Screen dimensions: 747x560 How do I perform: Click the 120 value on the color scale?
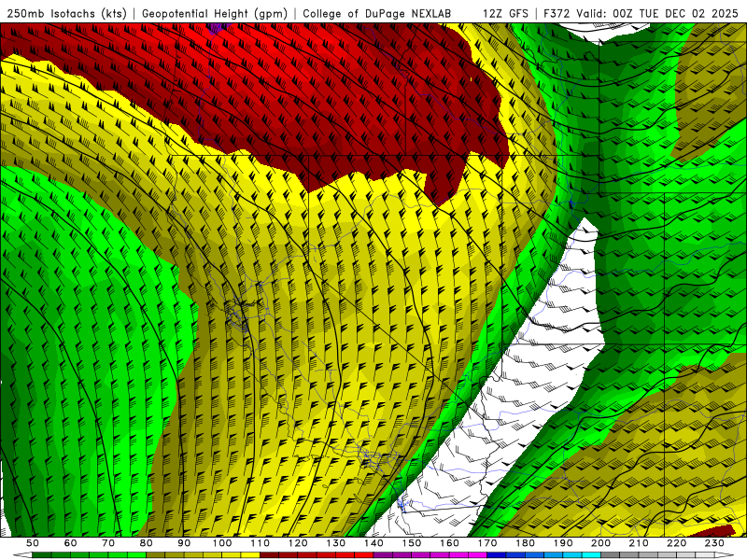click(298, 543)
